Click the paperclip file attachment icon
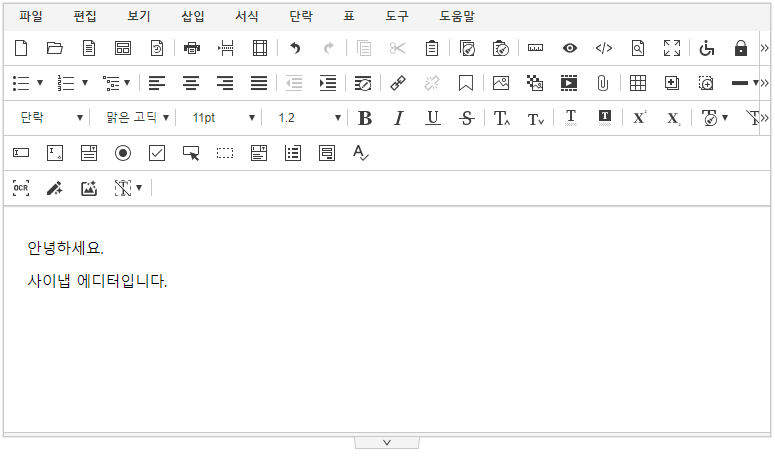Image resolution: width=775 pixels, height=457 pixels. [602, 83]
